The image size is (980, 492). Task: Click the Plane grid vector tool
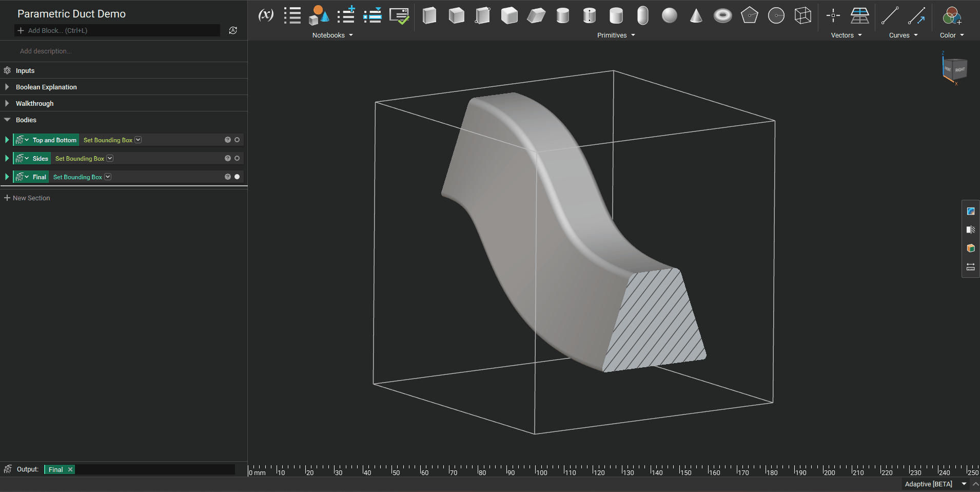coord(860,15)
